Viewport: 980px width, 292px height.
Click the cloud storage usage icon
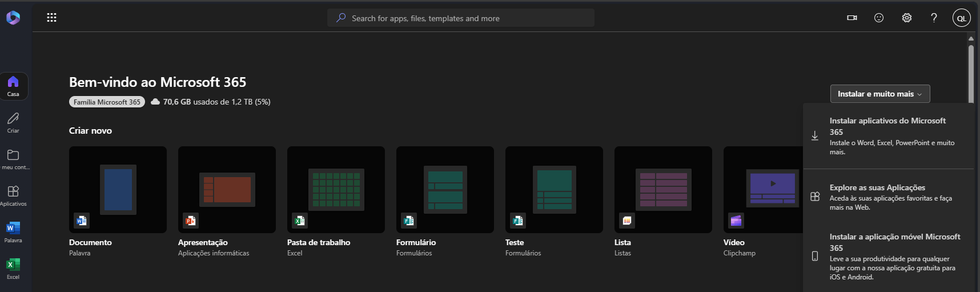click(x=155, y=102)
